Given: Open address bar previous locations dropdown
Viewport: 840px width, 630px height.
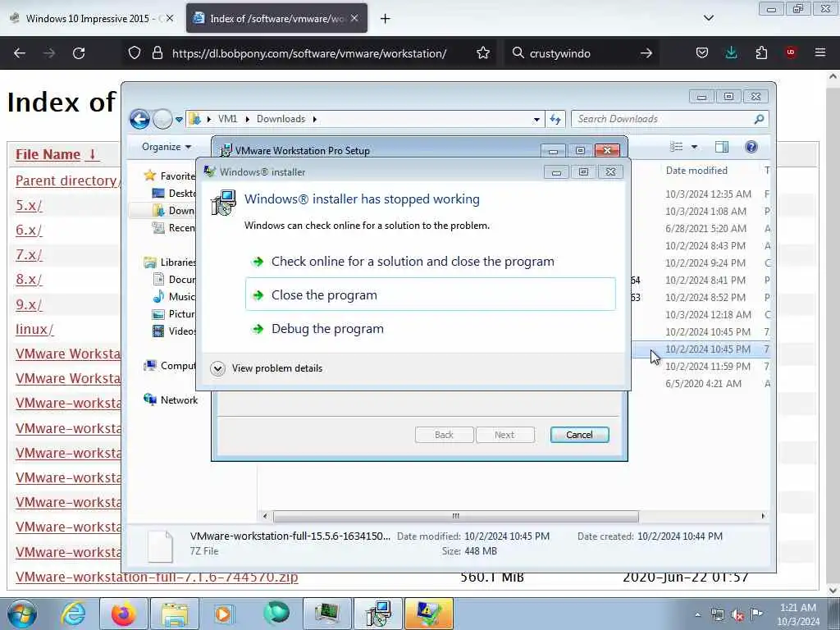Looking at the screenshot, I should click(536, 120).
